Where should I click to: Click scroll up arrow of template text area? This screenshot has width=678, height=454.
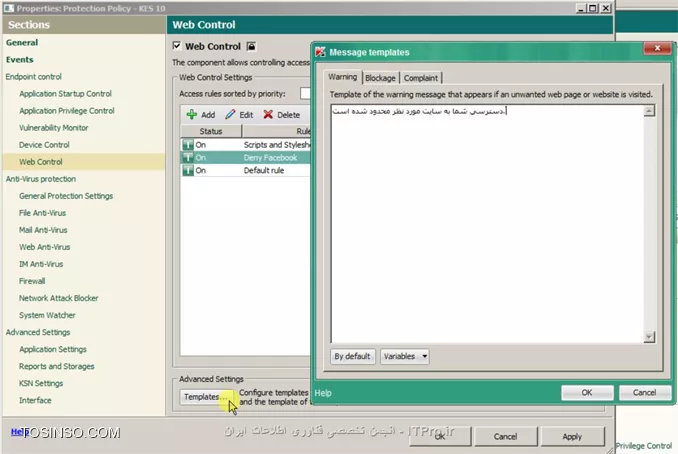(649, 111)
